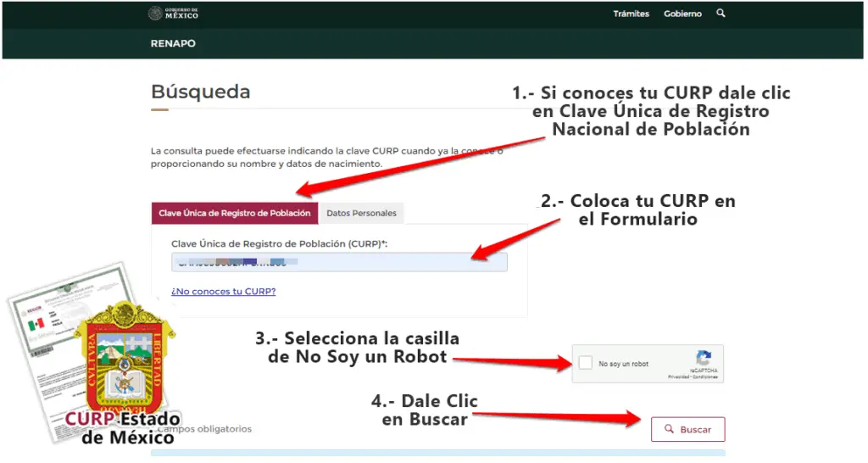868x463 pixels.
Task: Switch to the Datos Personales tab
Action: pyautogui.click(x=361, y=213)
